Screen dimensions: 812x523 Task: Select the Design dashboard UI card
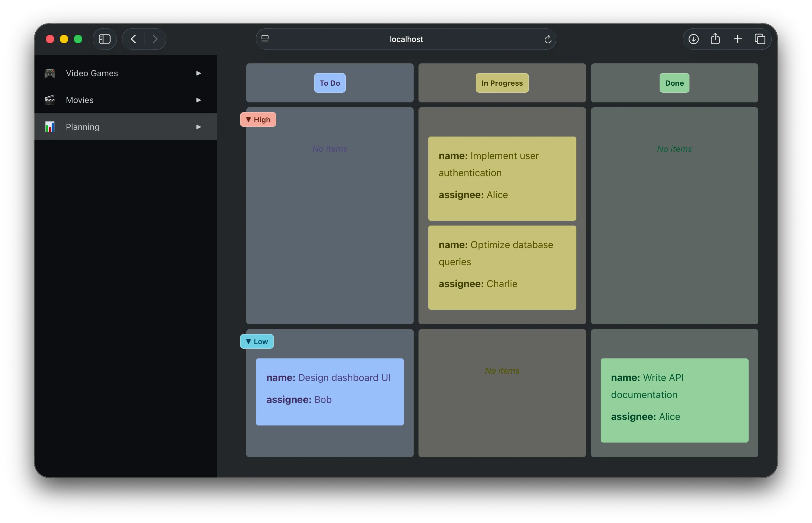[329, 392]
